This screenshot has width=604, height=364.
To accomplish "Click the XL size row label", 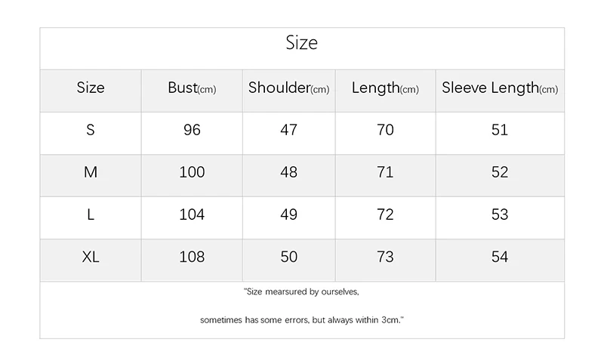I will [91, 257].
